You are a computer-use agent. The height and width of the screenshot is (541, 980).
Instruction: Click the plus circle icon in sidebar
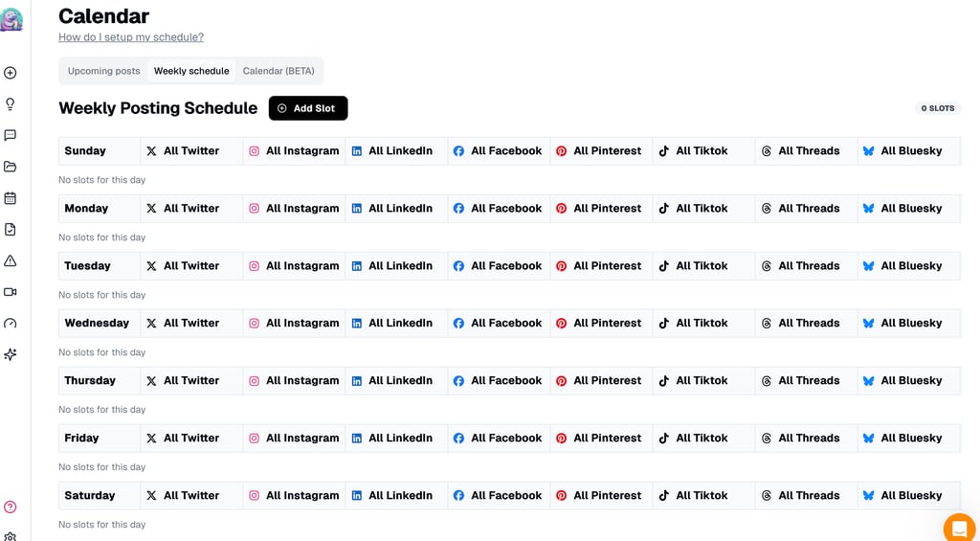[x=11, y=73]
